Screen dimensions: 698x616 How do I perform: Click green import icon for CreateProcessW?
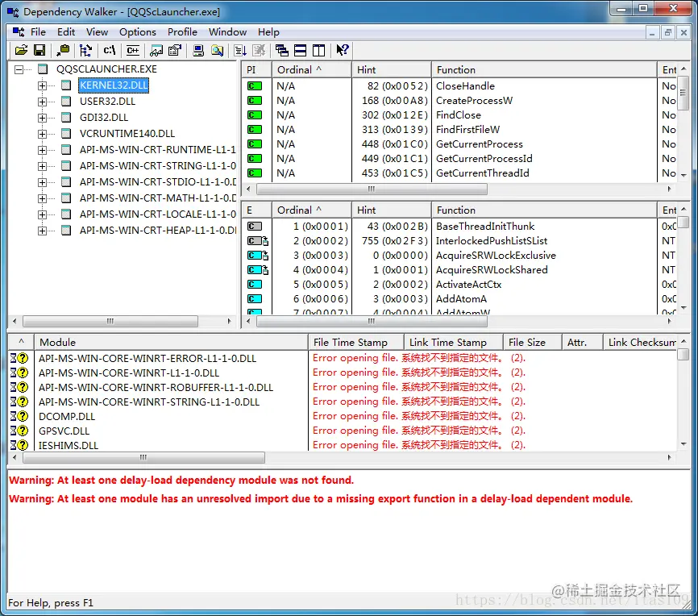coord(255,101)
